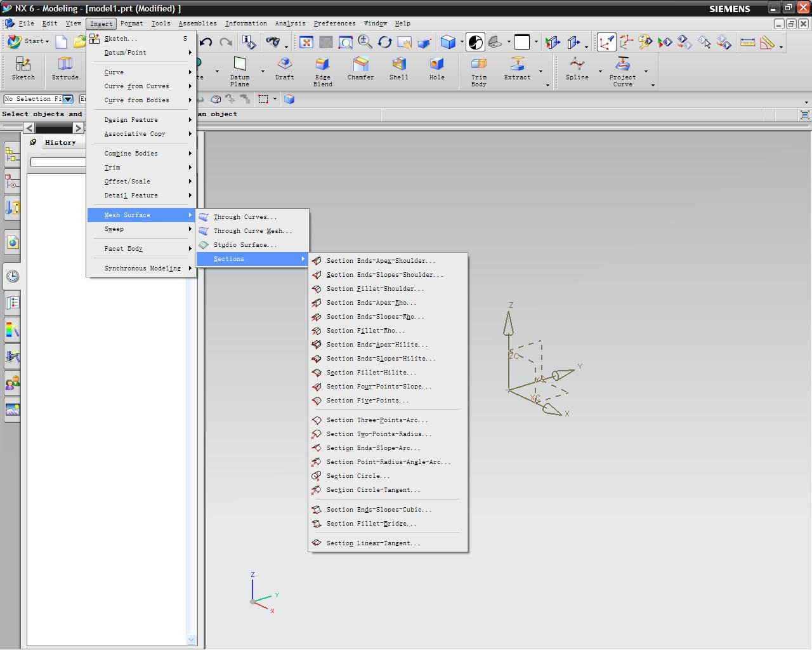The image size is (812, 650).
Task: Open the Synchronous Modeling submenu
Action: pos(141,269)
